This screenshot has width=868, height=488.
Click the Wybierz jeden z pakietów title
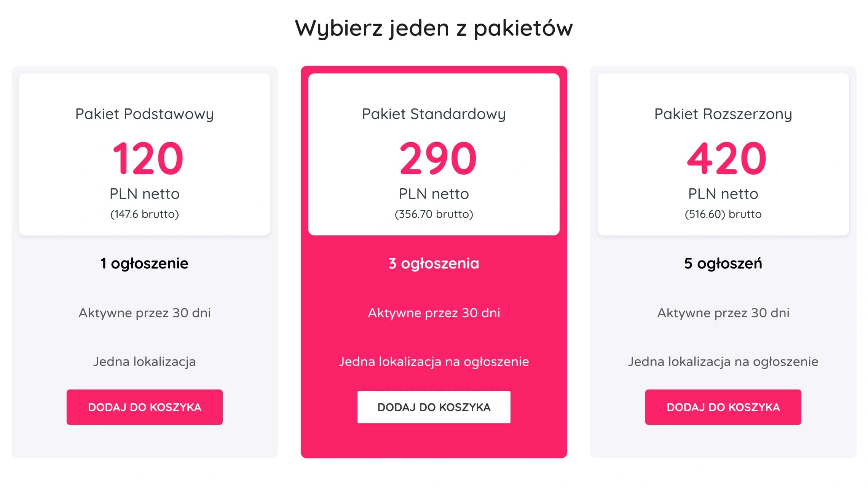pyautogui.click(x=433, y=27)
